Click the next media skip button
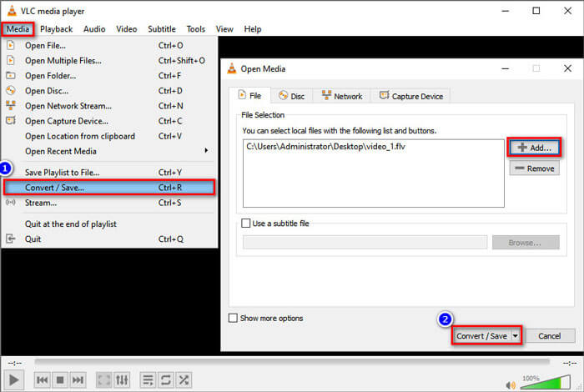 pyautogui.click(x=78, y=379)
